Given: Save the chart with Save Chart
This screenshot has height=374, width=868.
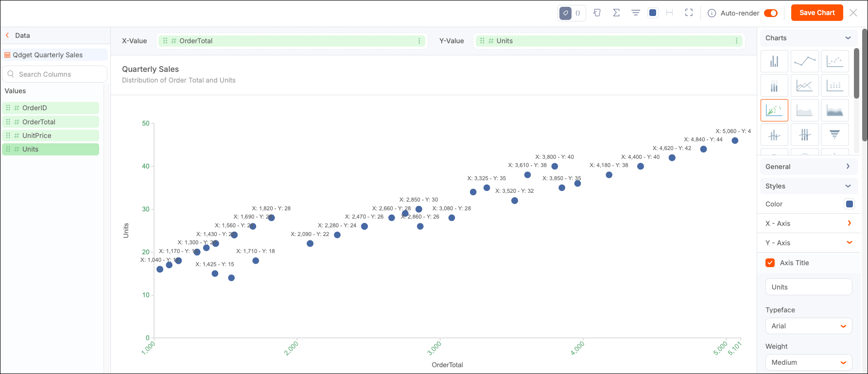Looking at the screenshot, I should click(817, 13).
